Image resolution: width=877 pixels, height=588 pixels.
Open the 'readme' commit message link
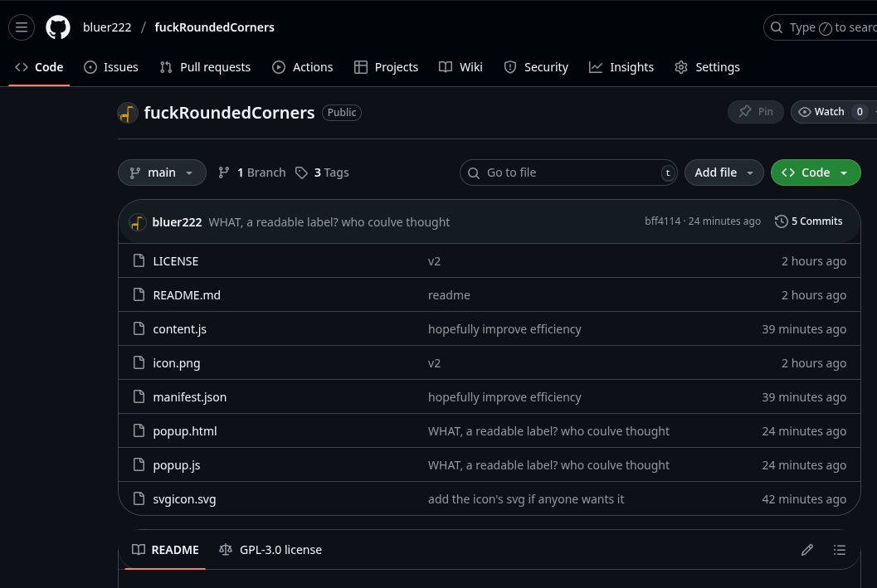[x=449, y=295]
